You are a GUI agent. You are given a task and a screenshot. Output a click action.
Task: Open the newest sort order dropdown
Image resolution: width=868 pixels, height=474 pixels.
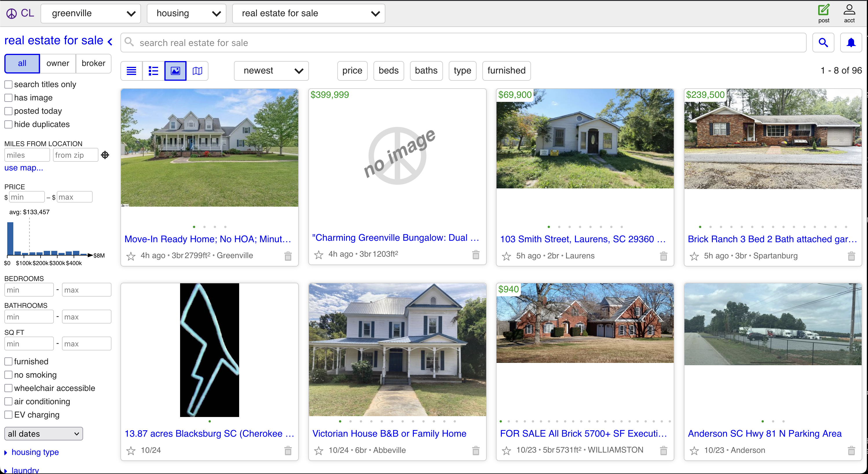point(271,71)
